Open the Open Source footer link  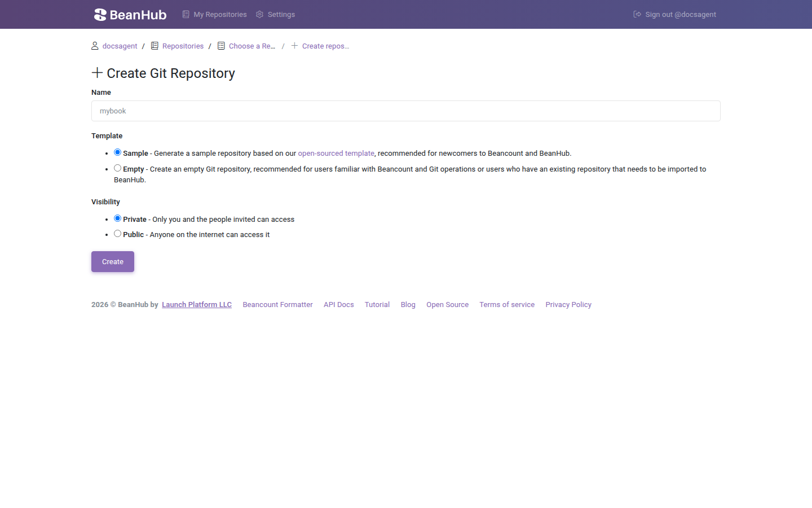[448, 305]
